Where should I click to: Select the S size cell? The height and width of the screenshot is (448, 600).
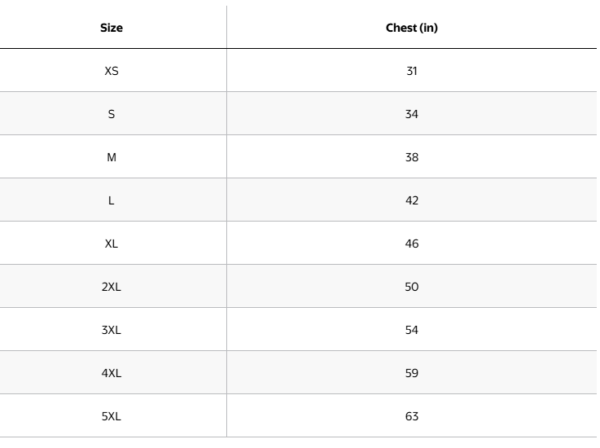point(112,114)
